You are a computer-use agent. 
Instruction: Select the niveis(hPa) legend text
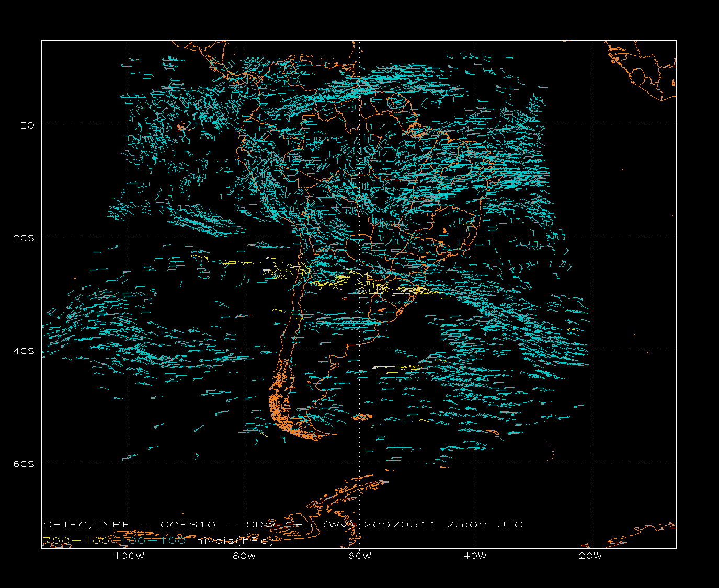click(235, 541)
